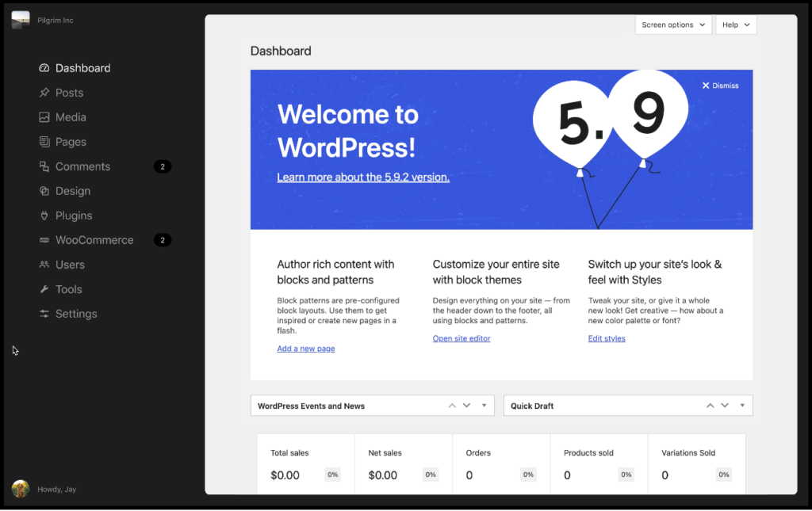
Task: Expand the Help dropdown
Action: click(x=736, y=25)
